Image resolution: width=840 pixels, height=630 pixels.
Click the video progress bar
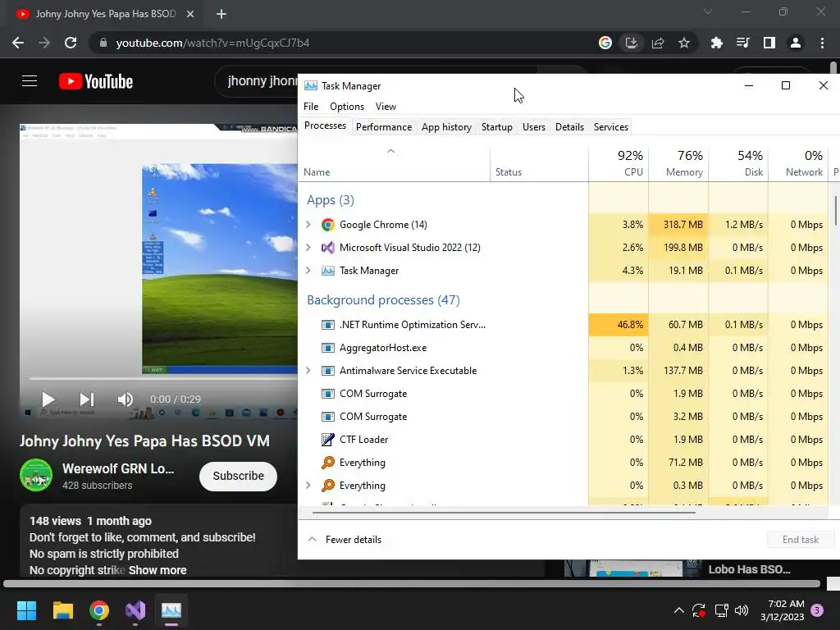coord(163,379)
